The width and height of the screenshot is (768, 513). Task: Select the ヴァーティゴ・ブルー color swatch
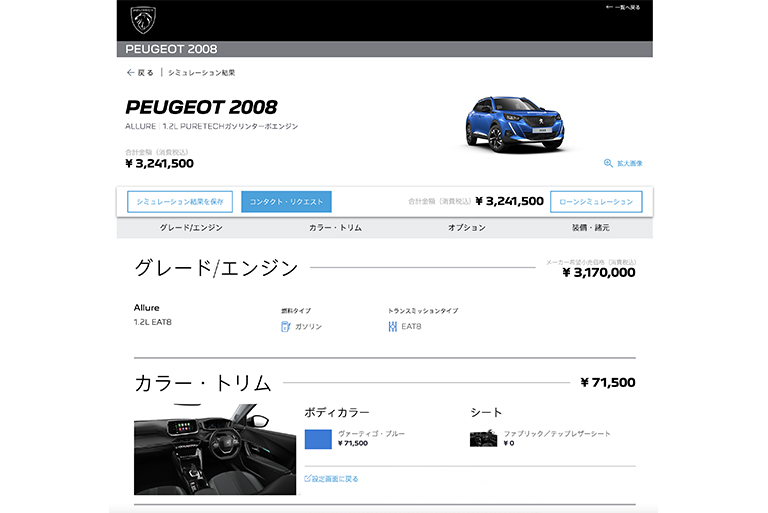318,439
